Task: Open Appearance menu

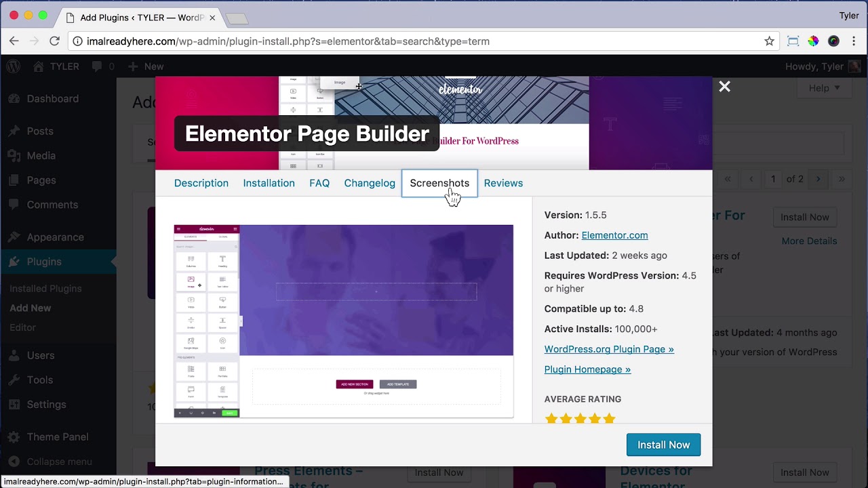Action: click(55, 237)
